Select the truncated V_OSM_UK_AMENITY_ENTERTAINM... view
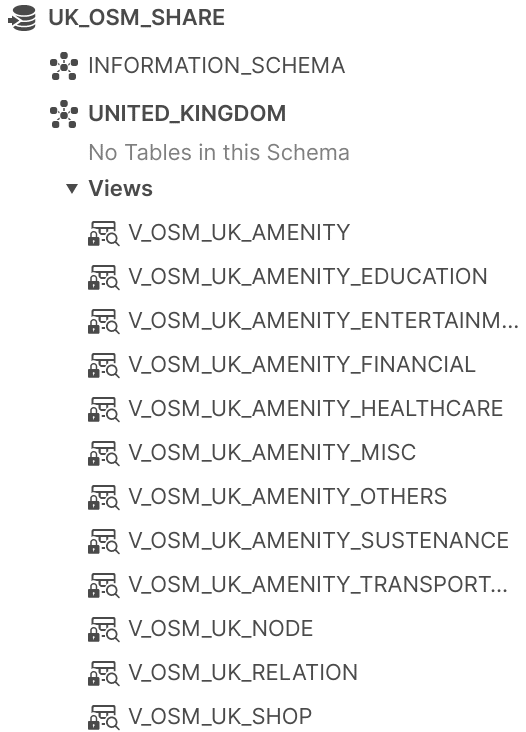 coord(323,321)
